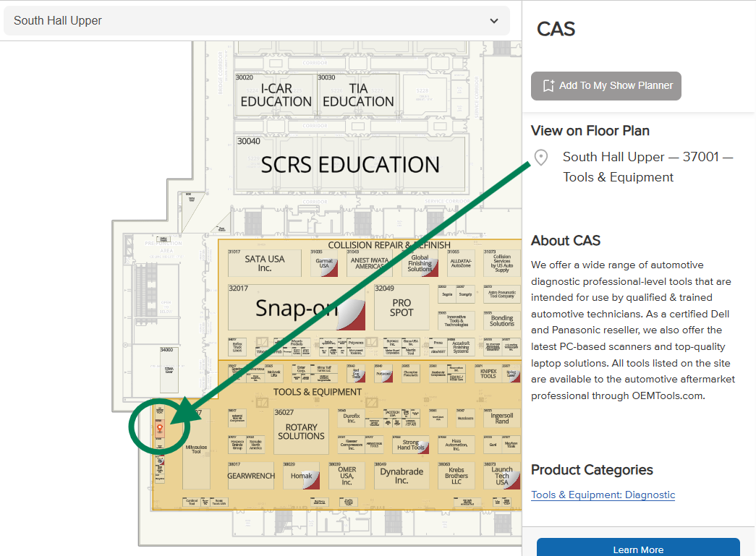Select the Homak booth

click(x=302, y=476)
